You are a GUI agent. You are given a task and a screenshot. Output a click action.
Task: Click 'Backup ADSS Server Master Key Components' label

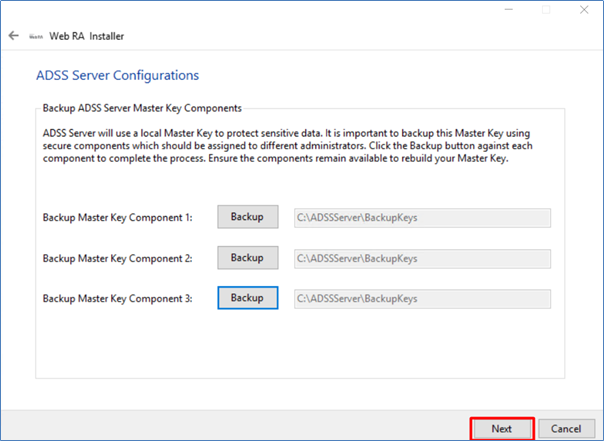point(142,108)
